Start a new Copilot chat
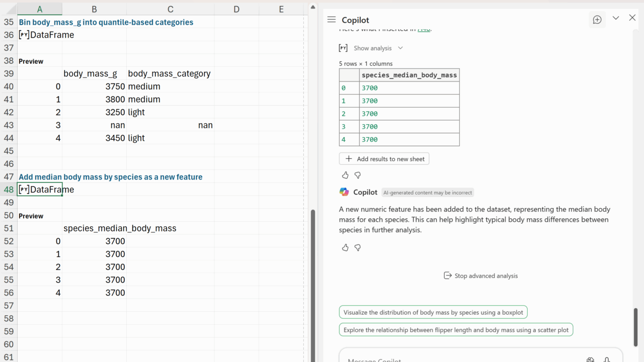This screenshot has height=362, width=644. (x=597, y=20)
